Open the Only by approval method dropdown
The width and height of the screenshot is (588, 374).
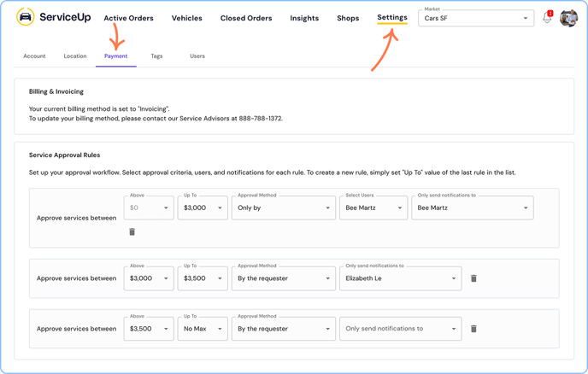pyautogui.click(x=283, y=207)
